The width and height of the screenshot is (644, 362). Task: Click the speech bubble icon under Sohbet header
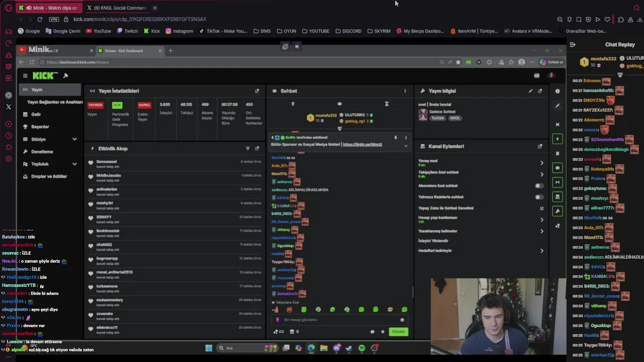click(340, 104)
